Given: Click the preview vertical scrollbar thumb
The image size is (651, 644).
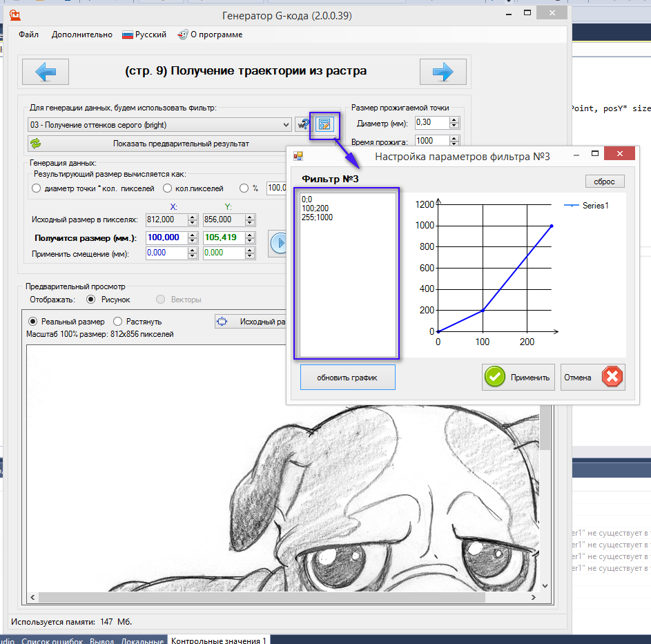Looking at the screenshot, I should coord(545,428).
